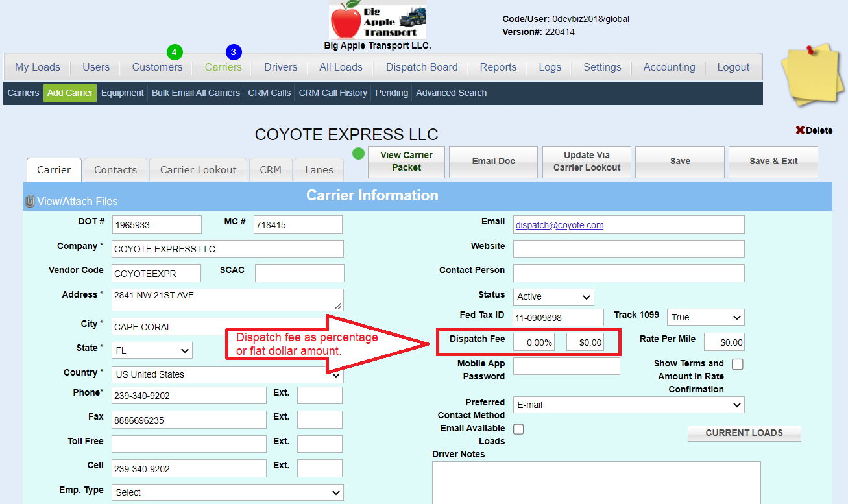848x504 pixels.
Task: Open My Loads in main menu
Action: [x=38, y=67]
